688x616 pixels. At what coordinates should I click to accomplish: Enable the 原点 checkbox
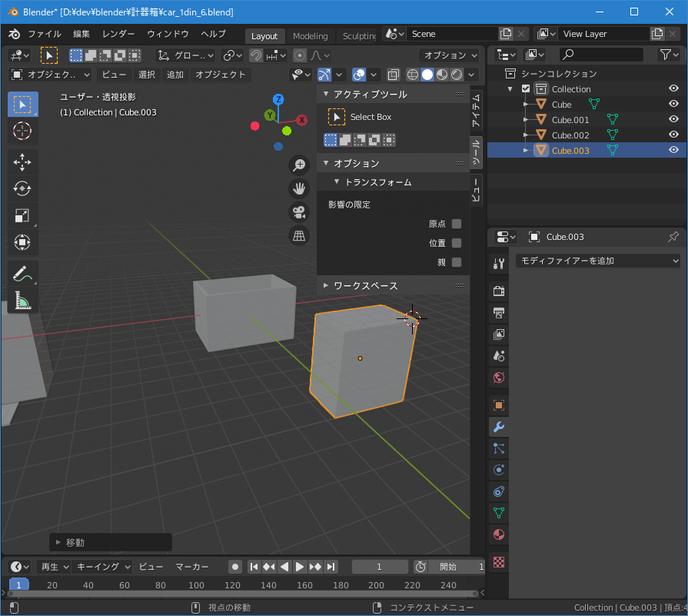point(457,224)
